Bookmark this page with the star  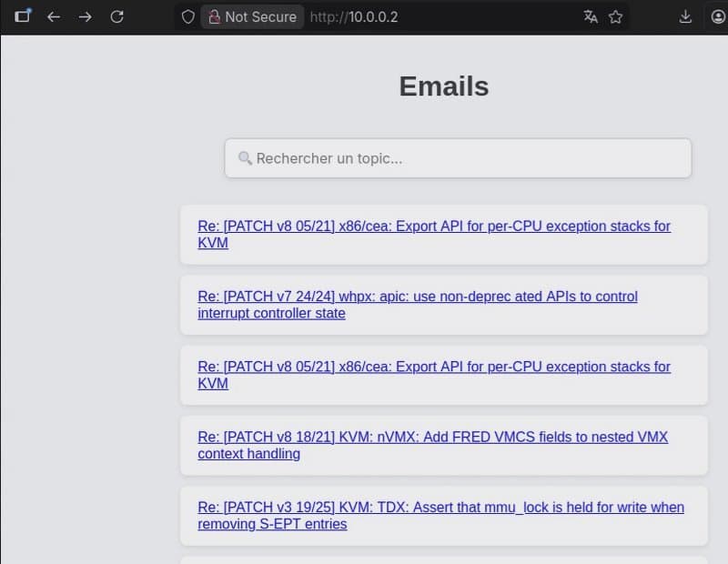click(616, 16)
